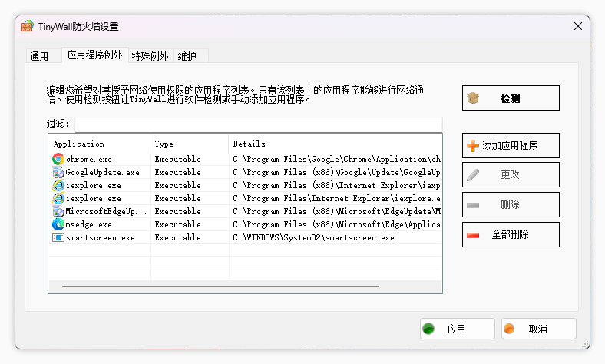605x364 pixels.
Task: Close the TinyWall防火墙设置 window
Action: pyautogui.click(x=578, y=26)
